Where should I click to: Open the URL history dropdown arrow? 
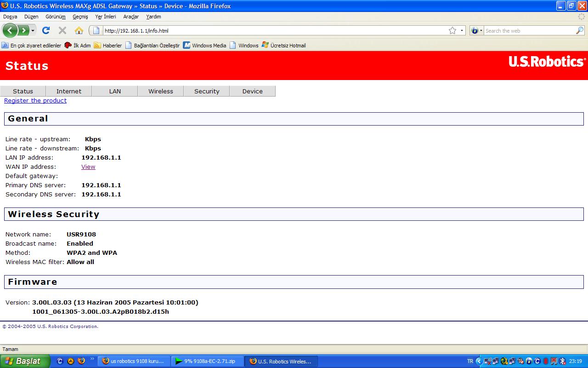pyautogui.click(x=462, y=31)
